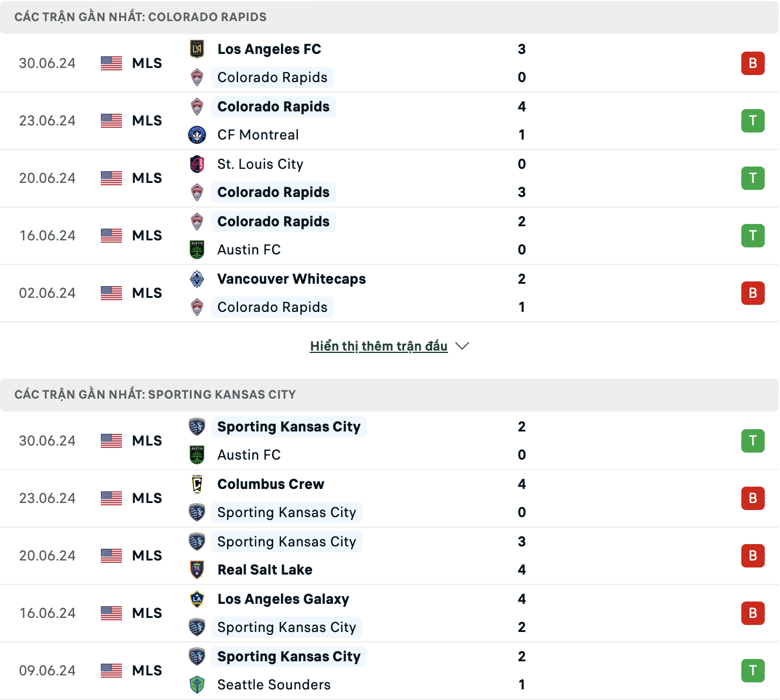Click the Seattle Sounders club crest
Image resolution: width=780 pixels, height=700 pixels.
pos(197,685)
